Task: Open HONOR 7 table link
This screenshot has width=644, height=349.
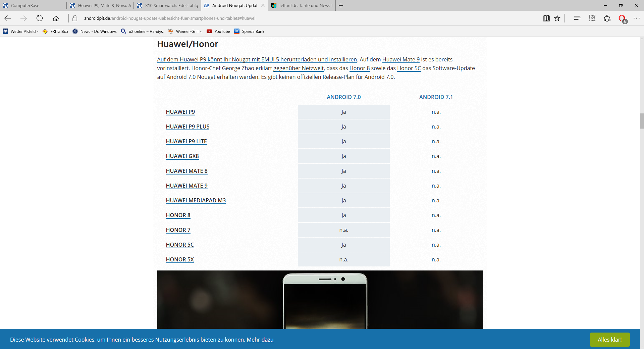Action: click(x=178, y=230)
